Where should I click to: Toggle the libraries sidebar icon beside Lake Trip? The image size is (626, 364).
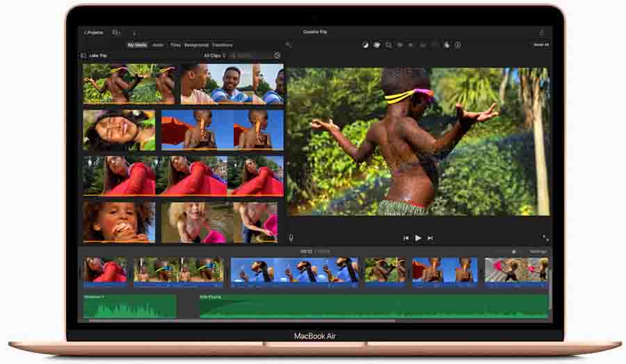coord(83,56)
